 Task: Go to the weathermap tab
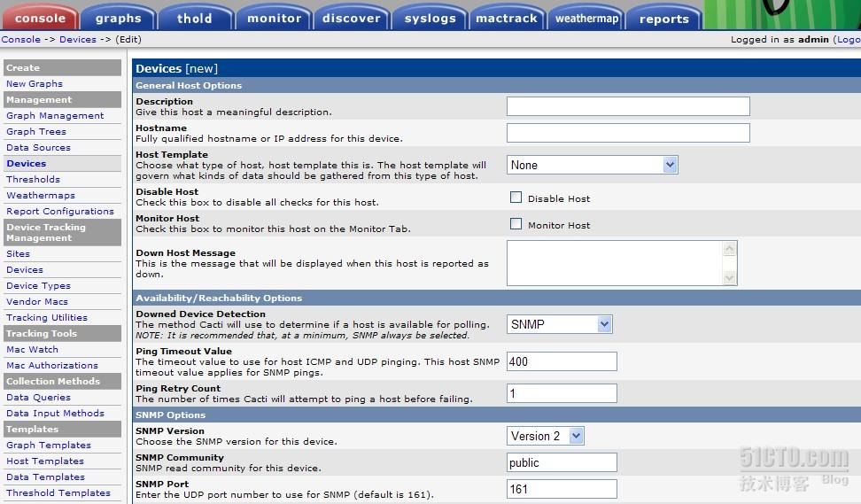pos(586,18)
